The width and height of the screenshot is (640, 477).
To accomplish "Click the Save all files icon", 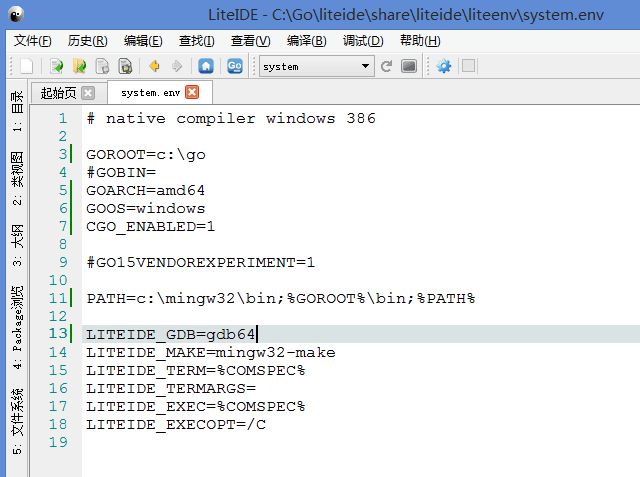I will pyautogui.click(x=125, y=66).
